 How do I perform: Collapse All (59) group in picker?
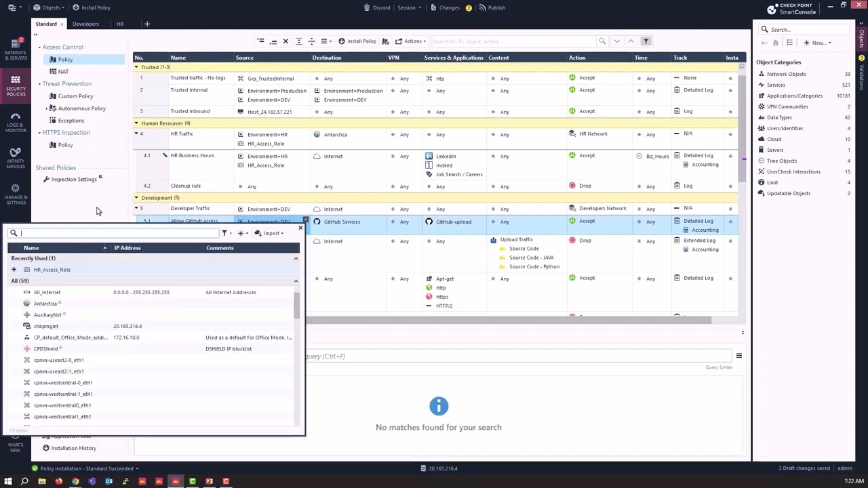click(296, 281)
